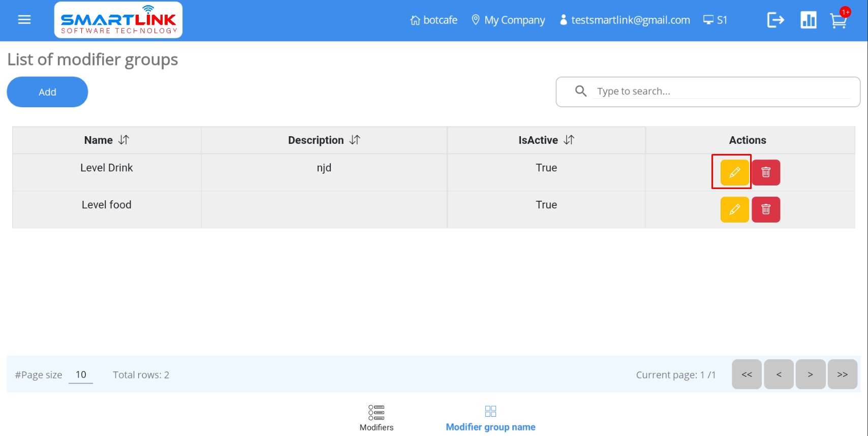Image resolution: width=868 pixels, height=436 pixels.
Task: Select the Modifier group name tab
Action: (x=490, y=418)
